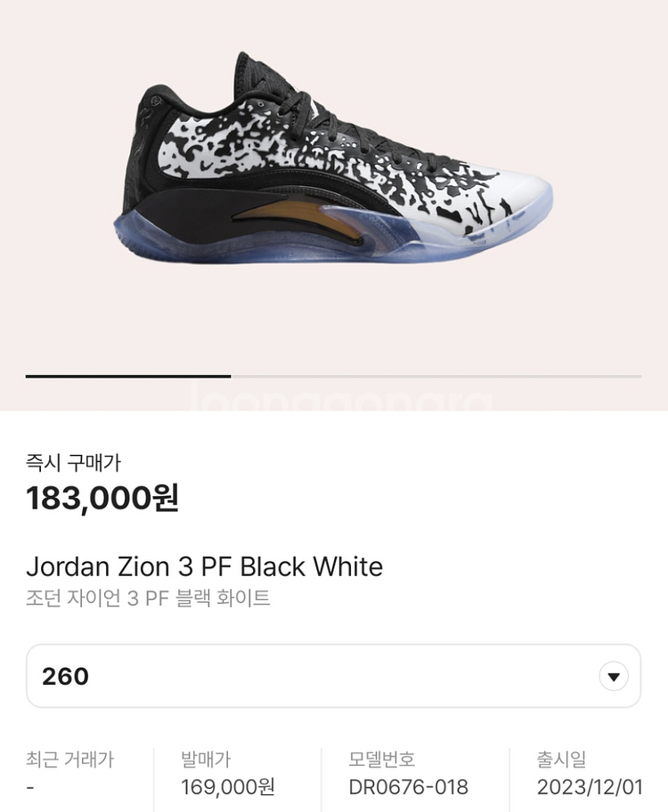This screenshot has height=812, width=668.
Task: Tap the 발매가 label
Action: click(x=206, y=759)
